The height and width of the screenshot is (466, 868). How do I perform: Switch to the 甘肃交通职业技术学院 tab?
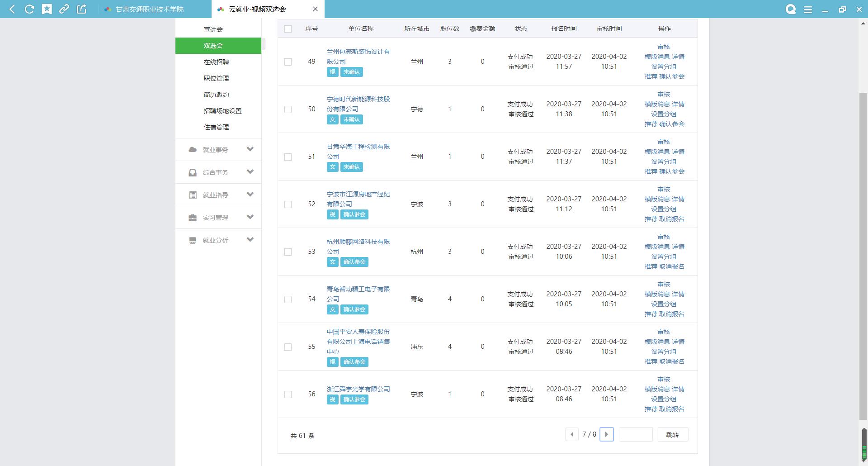pyautogui.click(x=149, y=9)
